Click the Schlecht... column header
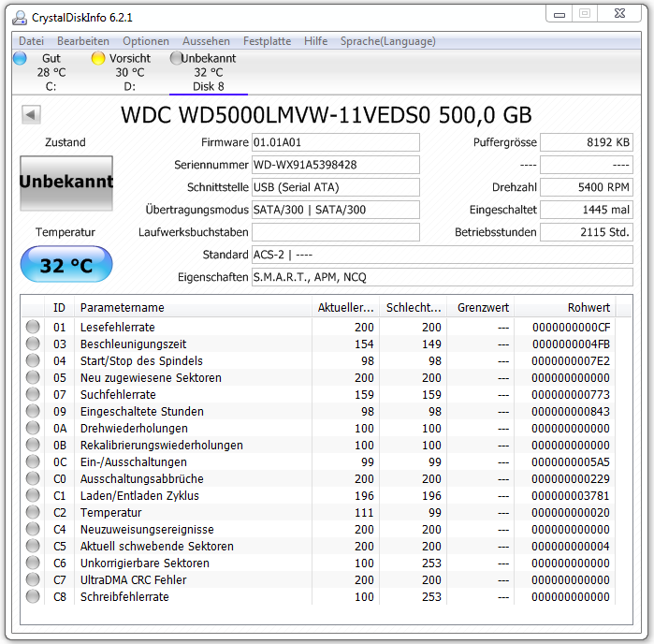654x644 pixels. tap(413, 308)
